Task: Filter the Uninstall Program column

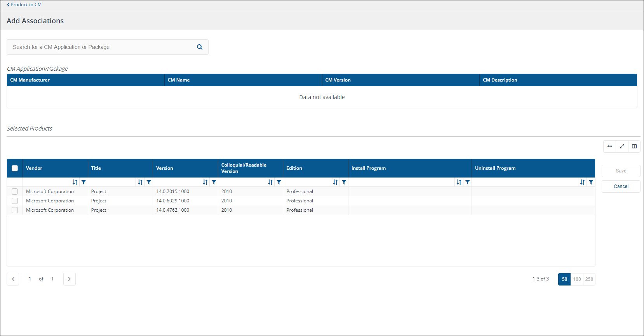Action: coord(591,182)
